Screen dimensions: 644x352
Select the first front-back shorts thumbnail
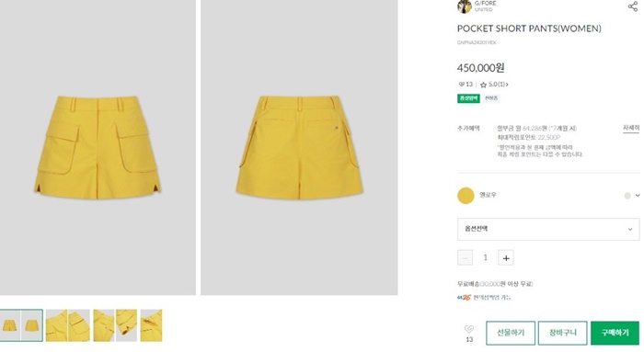coord(21,325)
